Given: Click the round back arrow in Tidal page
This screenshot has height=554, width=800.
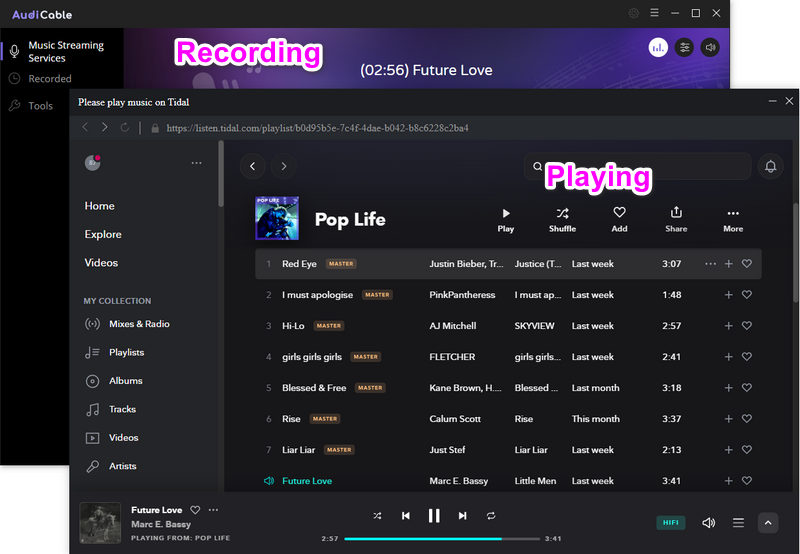Looking at the screenshot, I should click(253, 166).
